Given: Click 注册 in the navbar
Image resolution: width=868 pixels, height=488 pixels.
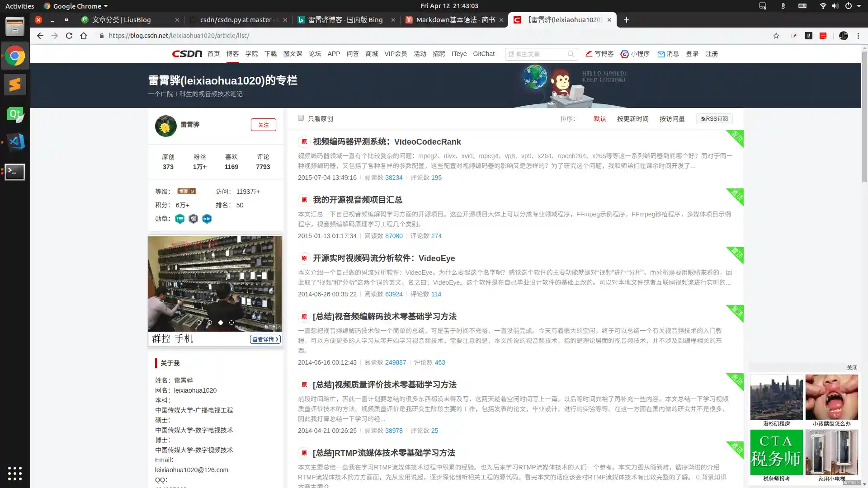Looking at the screenshot, I should pyautogui.click(x=712, y=54).
